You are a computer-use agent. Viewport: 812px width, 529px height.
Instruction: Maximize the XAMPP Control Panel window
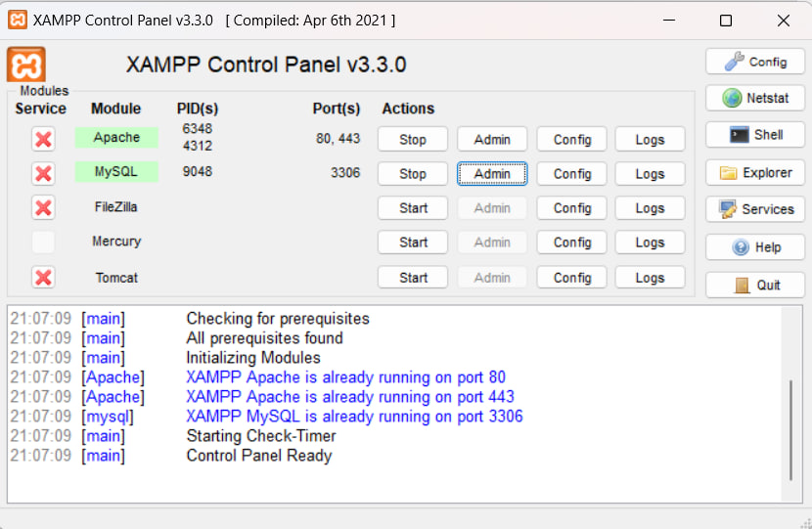click(726, 21)
